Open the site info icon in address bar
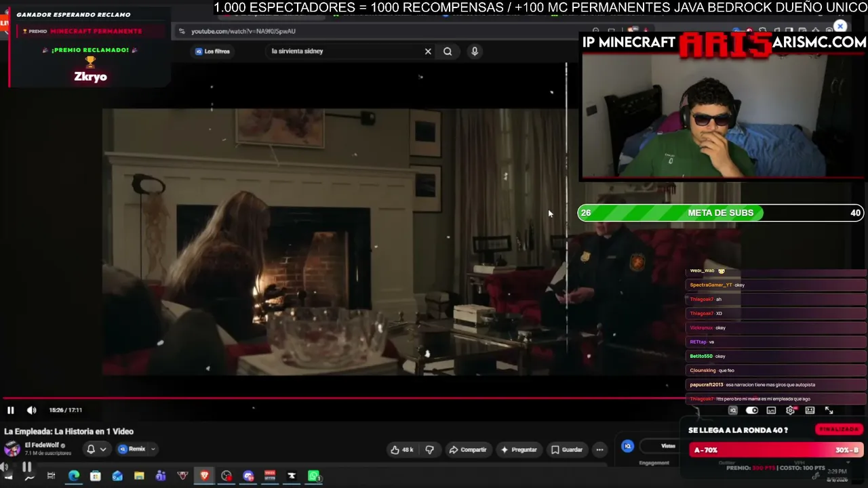Screen dimensions: 868x488 tap(182, 31)
